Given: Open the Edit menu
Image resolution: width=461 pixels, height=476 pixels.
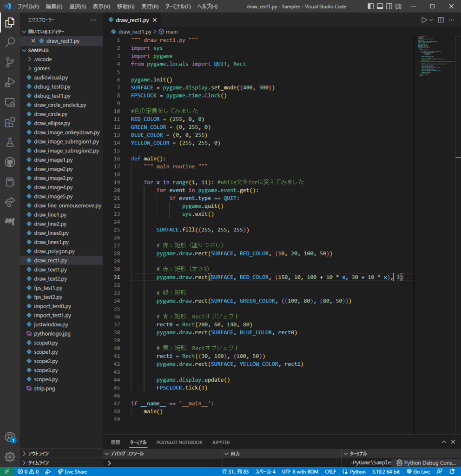Looking at the screenshot, I should click(54, 7).
